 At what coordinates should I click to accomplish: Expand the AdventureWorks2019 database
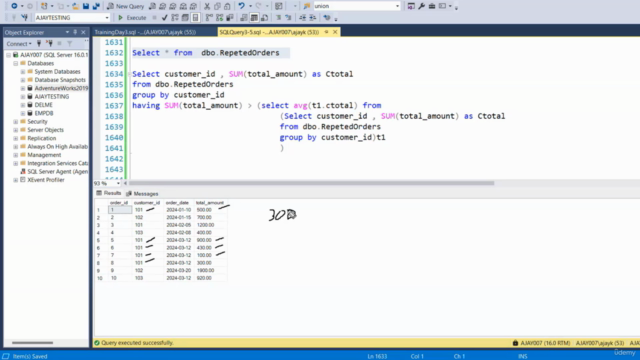(23, 88)
